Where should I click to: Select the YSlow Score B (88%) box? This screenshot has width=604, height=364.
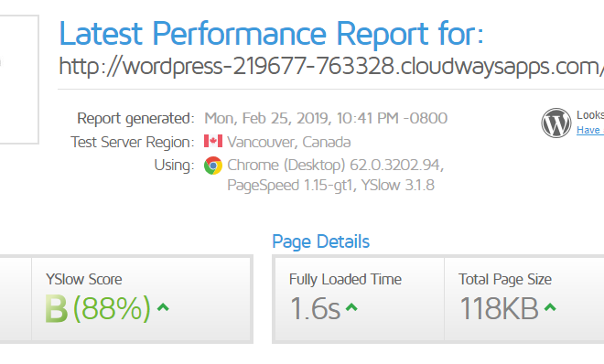coord(142,299)
